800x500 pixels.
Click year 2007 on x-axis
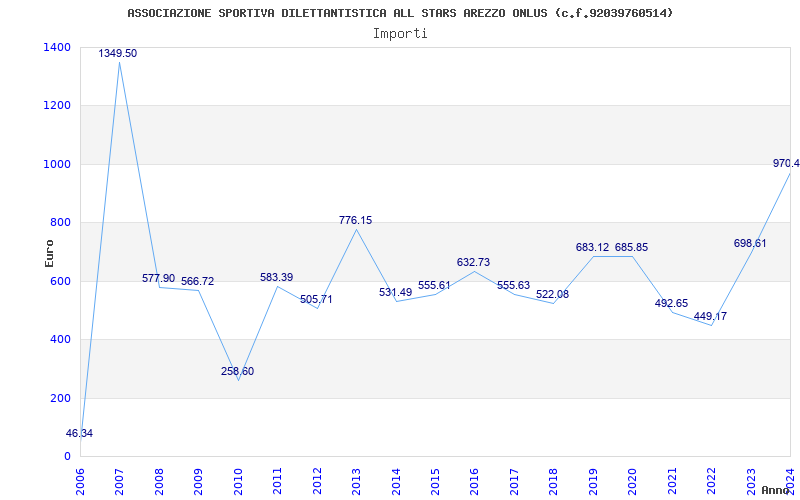coord(119,481)
